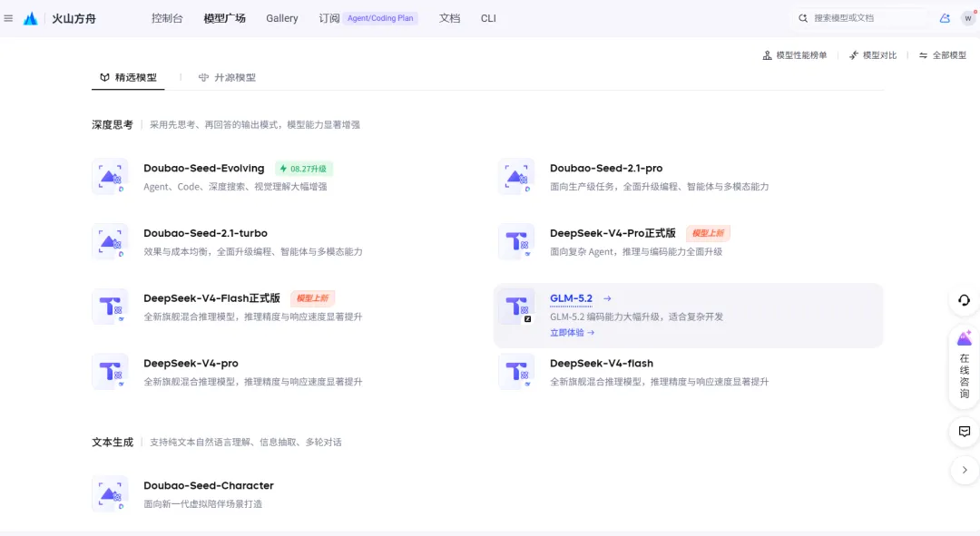
Task: Click the 火山方舟 logo icon
Action: pyautogui.click(x=31, y=19)
